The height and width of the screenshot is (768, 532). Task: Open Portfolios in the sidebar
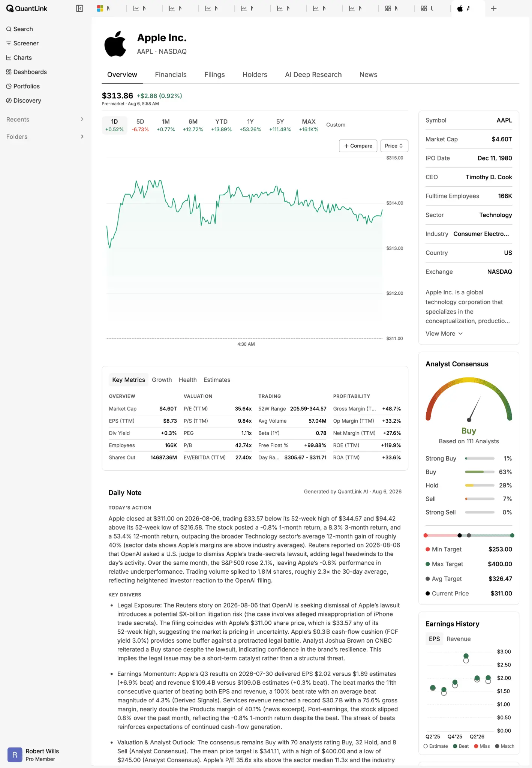[x=23, y=86]
